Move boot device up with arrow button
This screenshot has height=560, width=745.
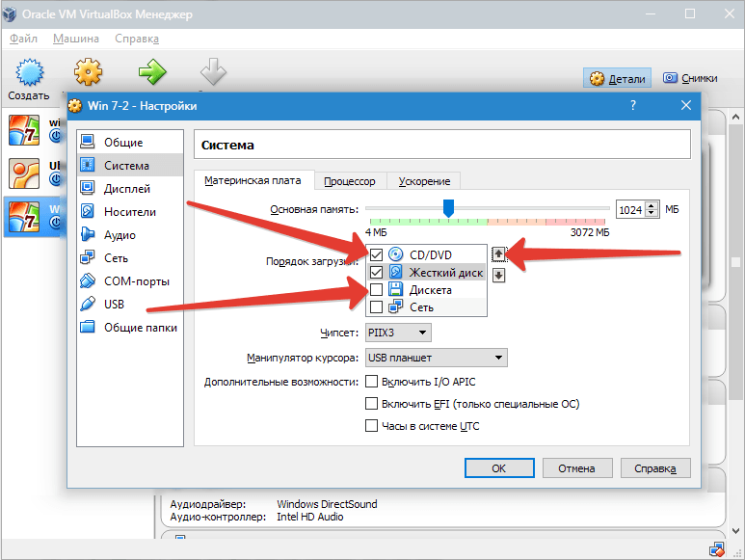tap(498, 254)
